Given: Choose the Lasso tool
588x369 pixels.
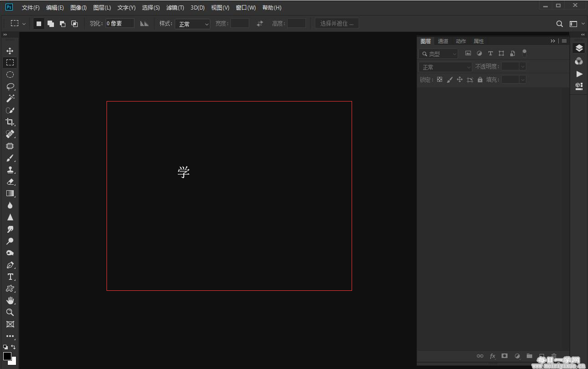Looking at the screenshot, I should click(10, 86).
